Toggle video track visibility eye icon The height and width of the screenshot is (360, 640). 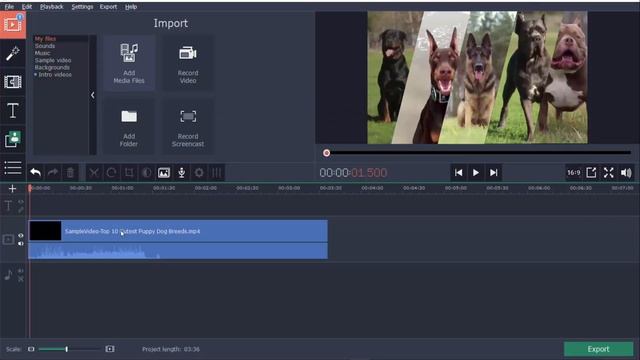pos(21,236)
